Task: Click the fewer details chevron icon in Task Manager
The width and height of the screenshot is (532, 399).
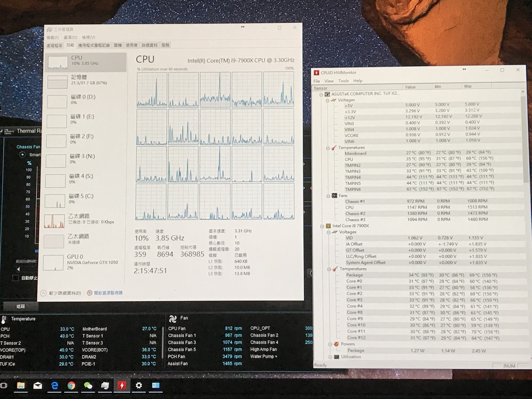Action: click(x=43, y=293)
